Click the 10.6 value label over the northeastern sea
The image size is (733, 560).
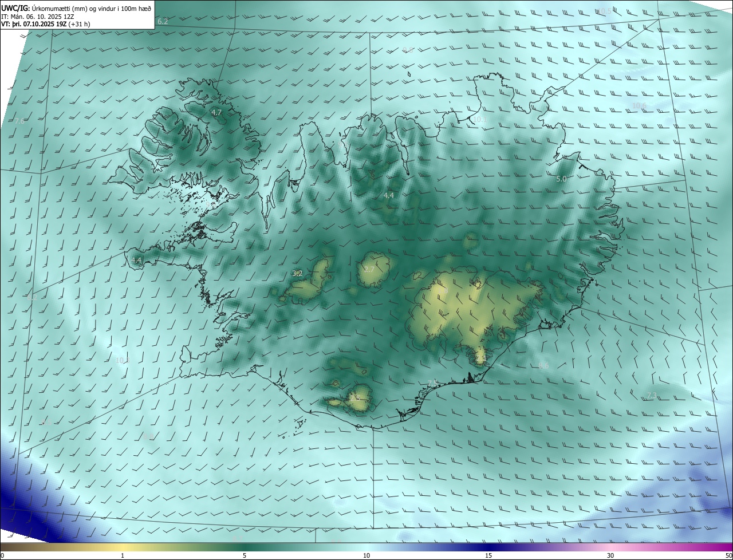[x=639, y=105]
